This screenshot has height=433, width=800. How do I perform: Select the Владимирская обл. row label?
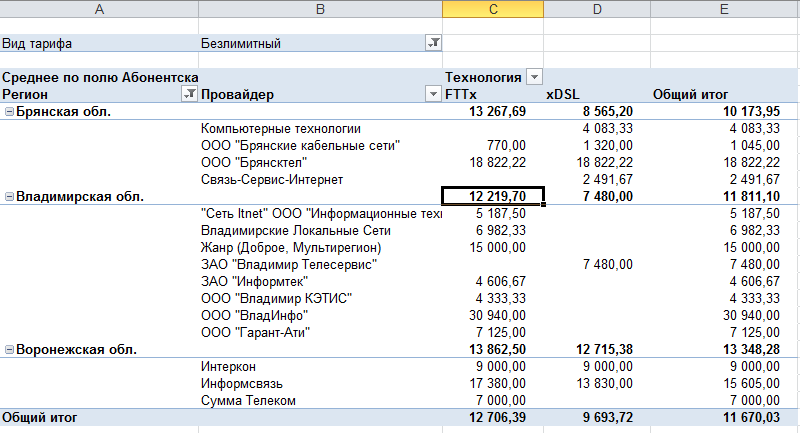point(80,196)
